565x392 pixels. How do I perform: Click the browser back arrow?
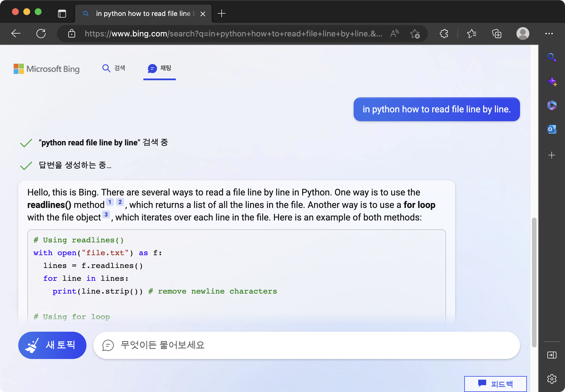pyautogui.click(x=16, y=34)
